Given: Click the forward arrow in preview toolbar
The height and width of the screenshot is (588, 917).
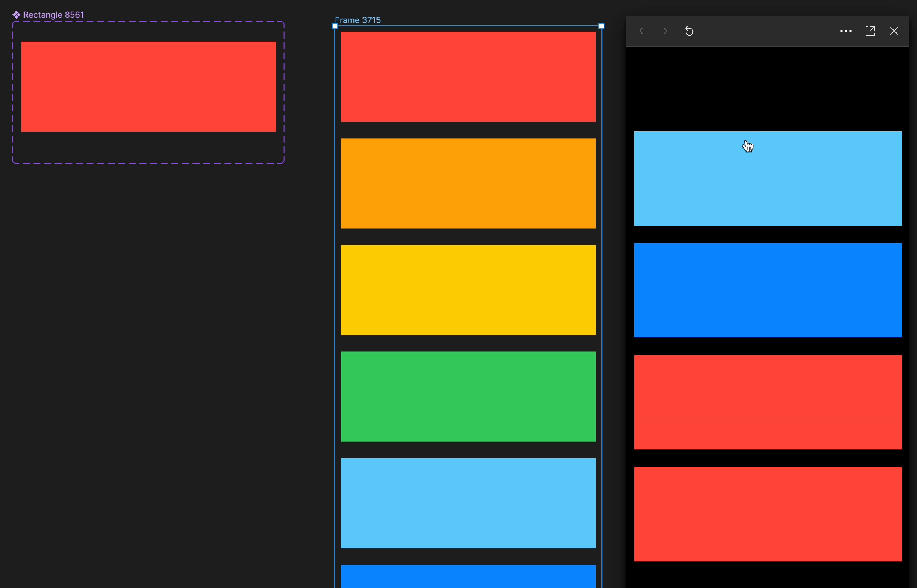Looking at the screenshot, I should 665,31.
